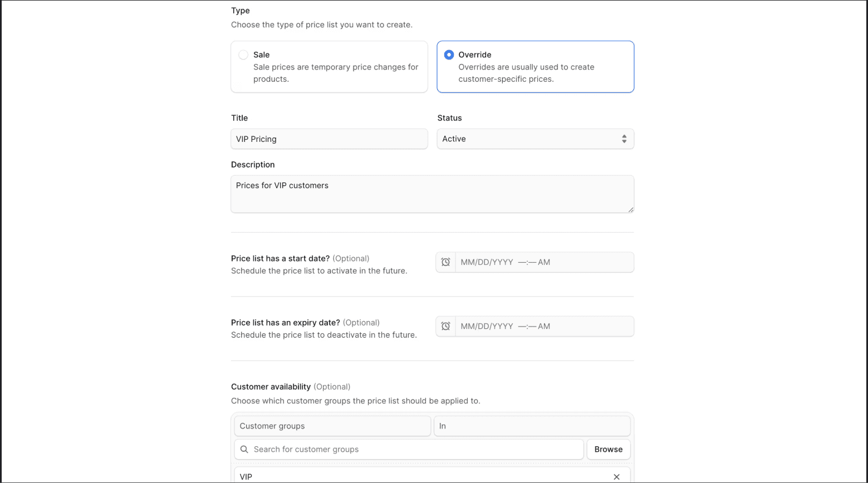This screenshot has height=483, width=868.
Task: Click the clock icon for expiry date
Action: 445,327
